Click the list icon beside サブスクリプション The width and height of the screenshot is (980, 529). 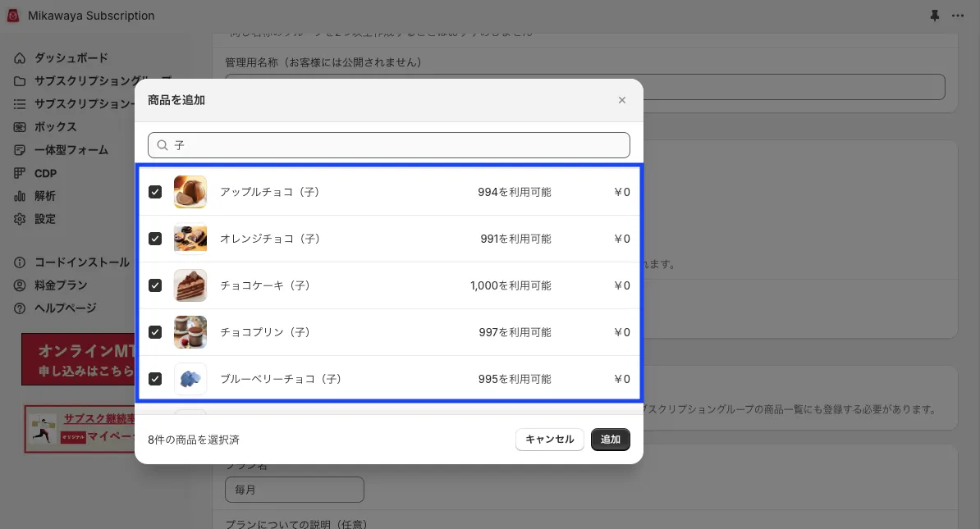click(x=20, y=103)
